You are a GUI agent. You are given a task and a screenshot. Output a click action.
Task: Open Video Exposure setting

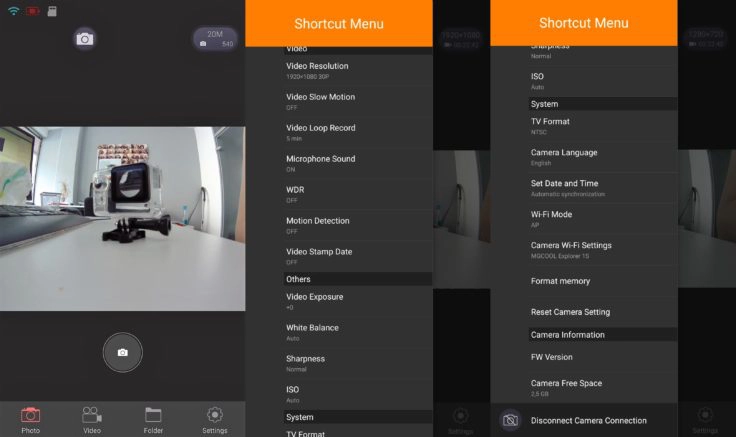pos(358,301)
